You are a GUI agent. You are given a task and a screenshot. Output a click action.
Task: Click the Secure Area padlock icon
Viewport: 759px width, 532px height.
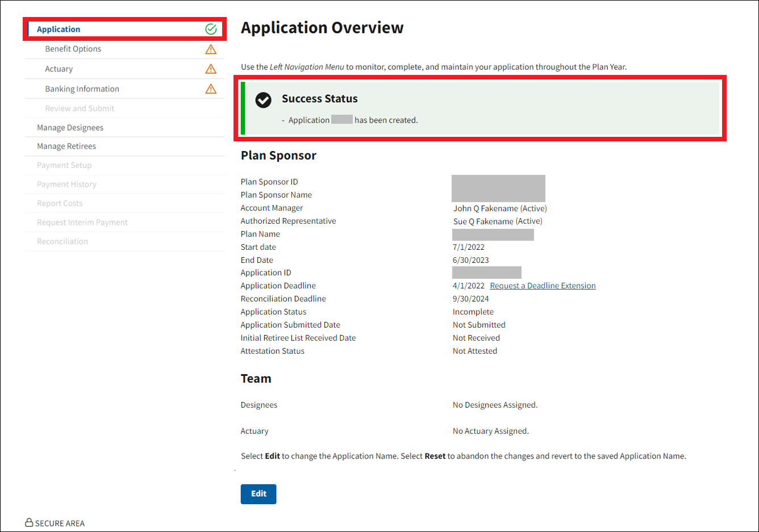click(29, 523)
